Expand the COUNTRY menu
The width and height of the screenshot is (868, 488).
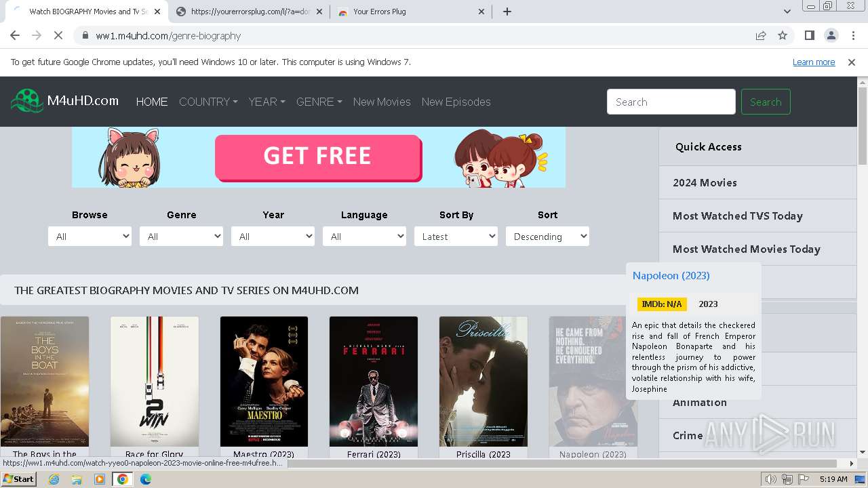click(208, 102)
